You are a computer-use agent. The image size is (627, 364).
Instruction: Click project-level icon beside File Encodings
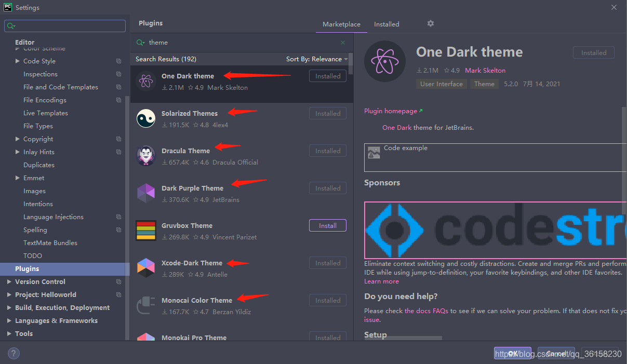tap(118, 100)
